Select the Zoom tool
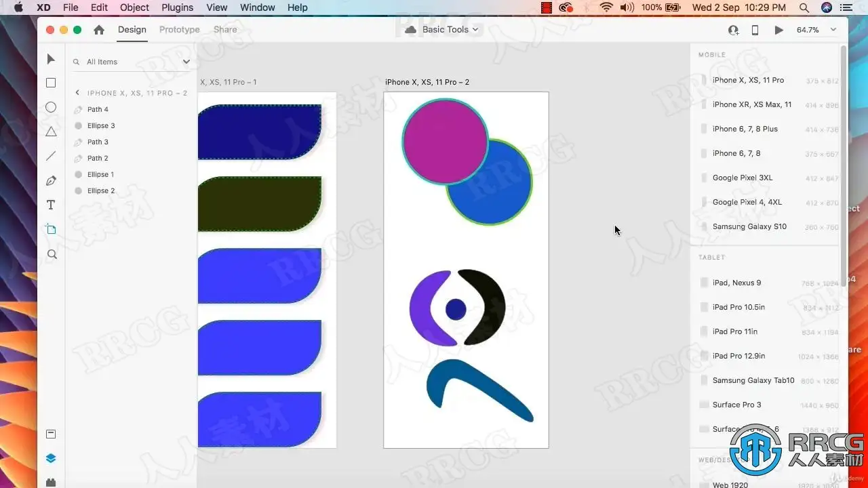The image size is (868, 488). 52,254
